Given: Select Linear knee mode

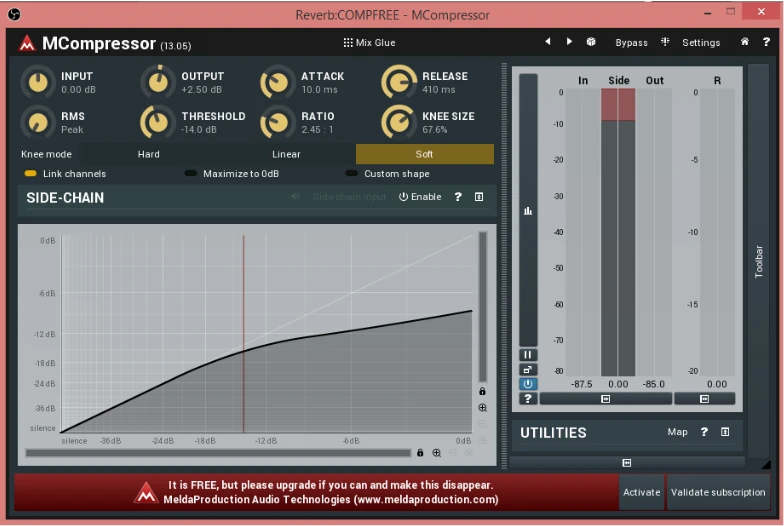Looking at the screenshot, I should tap(286, 154).
